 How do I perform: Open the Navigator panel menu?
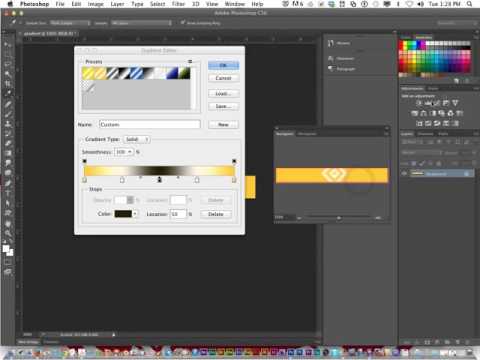(387, 134)
